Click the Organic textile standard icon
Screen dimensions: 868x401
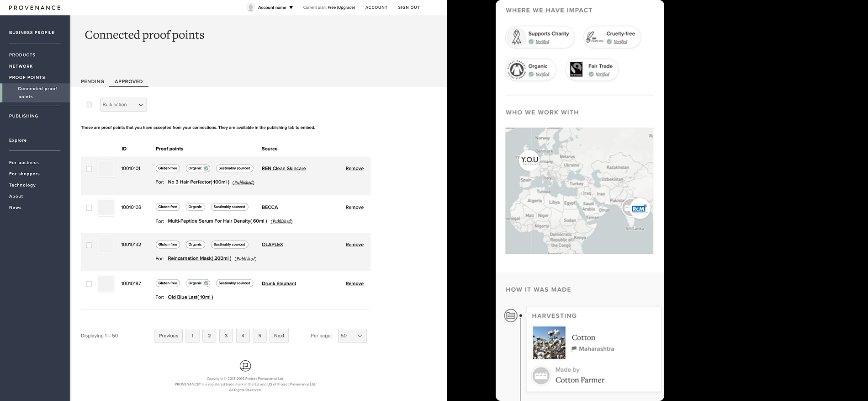(517, 70)
